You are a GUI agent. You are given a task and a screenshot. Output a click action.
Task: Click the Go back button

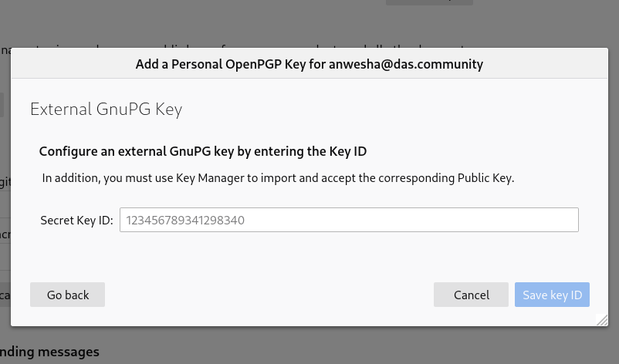pos(67,295)
